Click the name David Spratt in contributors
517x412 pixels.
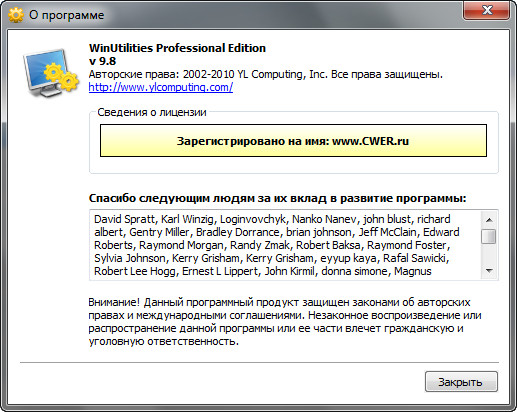pyautogui.click(x=124, y=219)
